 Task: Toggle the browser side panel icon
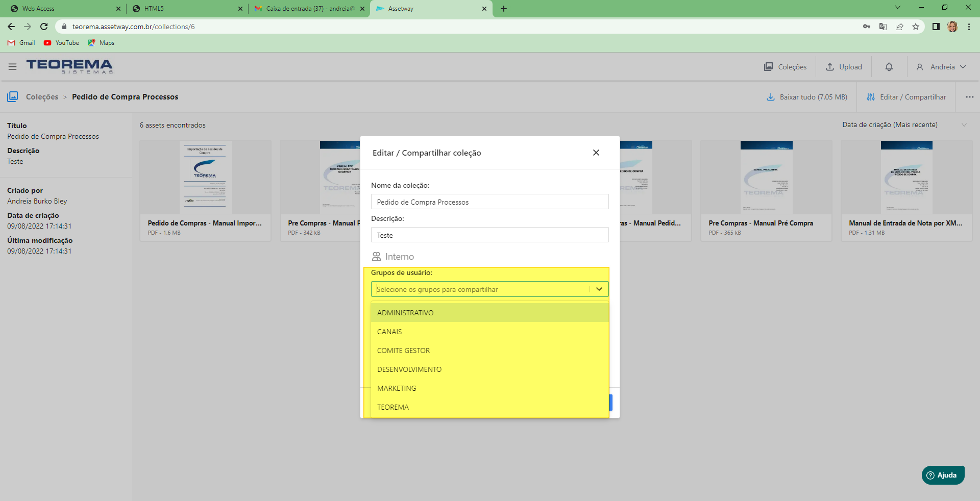pos(936,27)
